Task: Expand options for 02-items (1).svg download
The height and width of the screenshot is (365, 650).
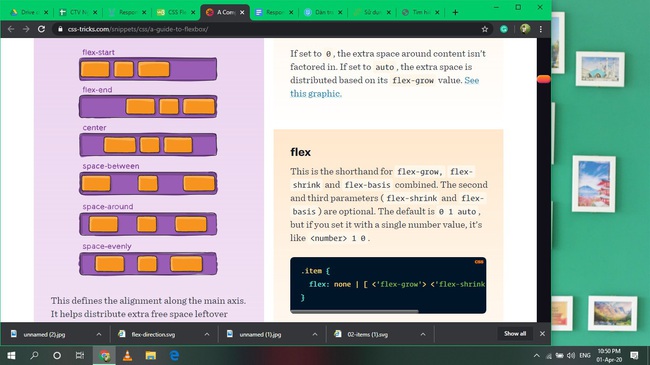Action: (423, 334)
